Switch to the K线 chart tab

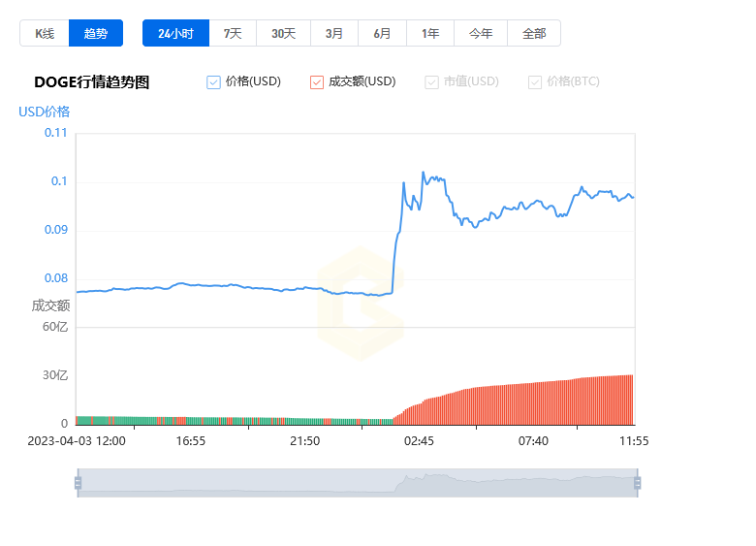coord(45,33)
